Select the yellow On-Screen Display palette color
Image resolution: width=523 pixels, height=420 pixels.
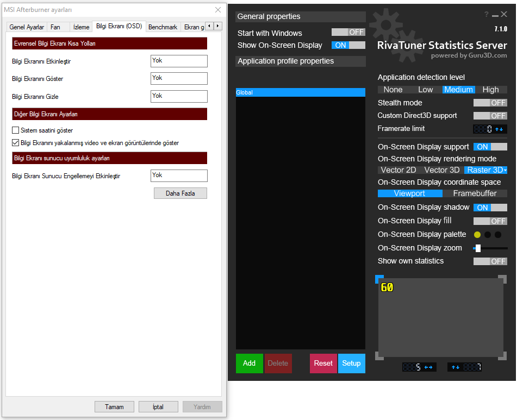(x=477, y=235)
